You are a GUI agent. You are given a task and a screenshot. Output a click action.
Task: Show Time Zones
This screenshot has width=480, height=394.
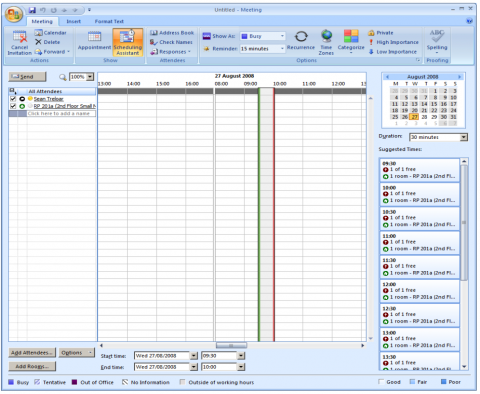[326, 42]
